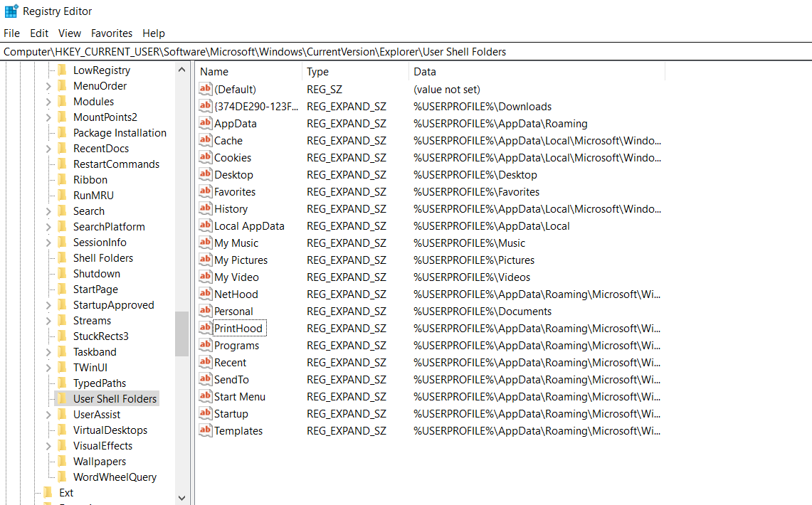The height and width of the screenshot is (505, 812).
Task: Sort values by the Name column header
Action: pos(248,71)
